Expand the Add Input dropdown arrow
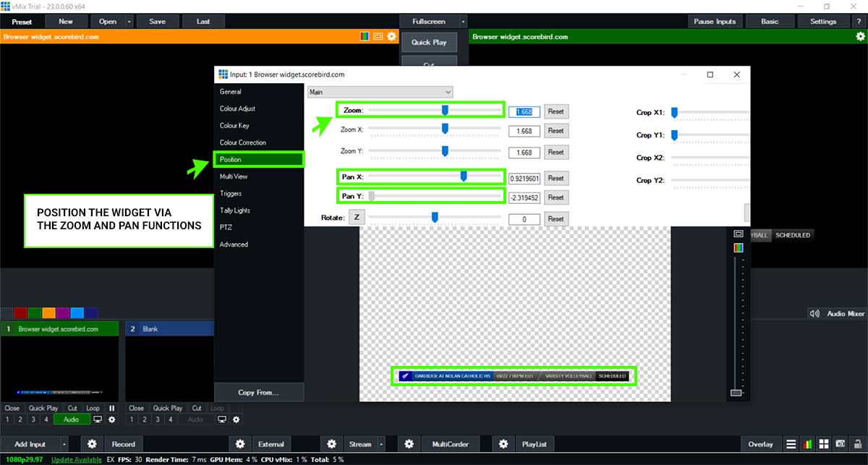Screen dimensions: 868x465 64,444
